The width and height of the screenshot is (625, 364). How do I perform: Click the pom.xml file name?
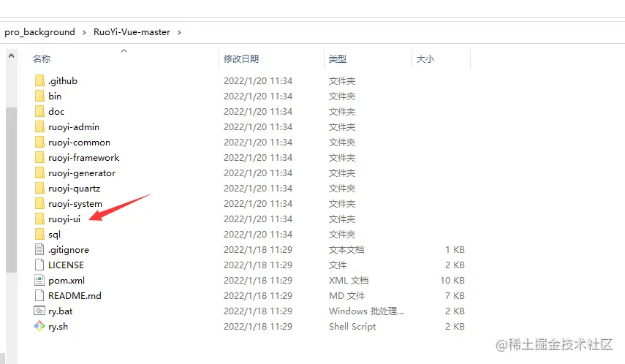(x=67, y=280)
